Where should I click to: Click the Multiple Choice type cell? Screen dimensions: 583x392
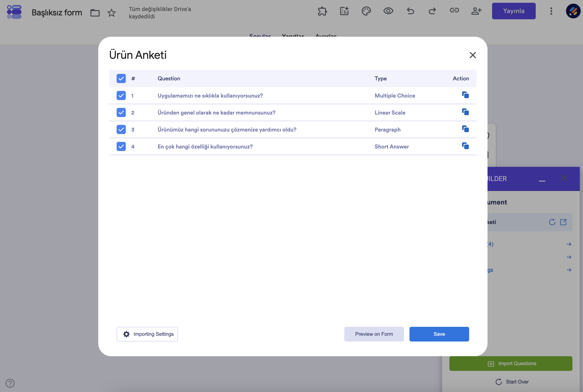395,95
